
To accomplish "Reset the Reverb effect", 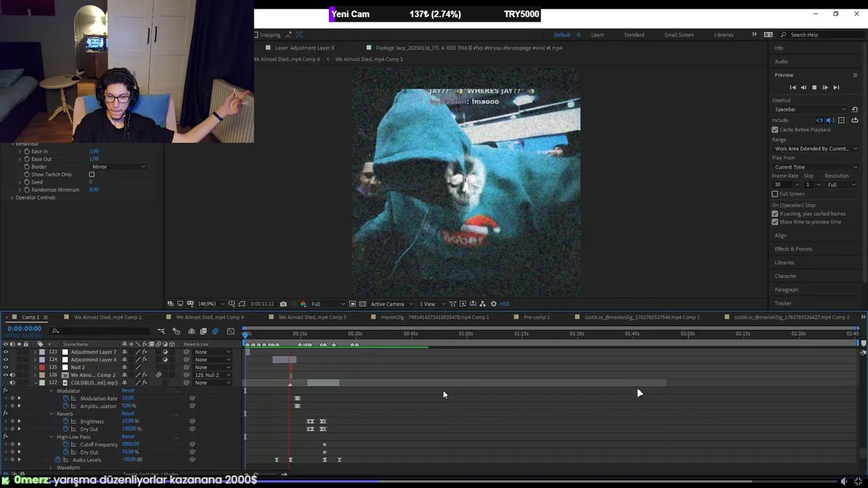I will click(x=128, y=413).
